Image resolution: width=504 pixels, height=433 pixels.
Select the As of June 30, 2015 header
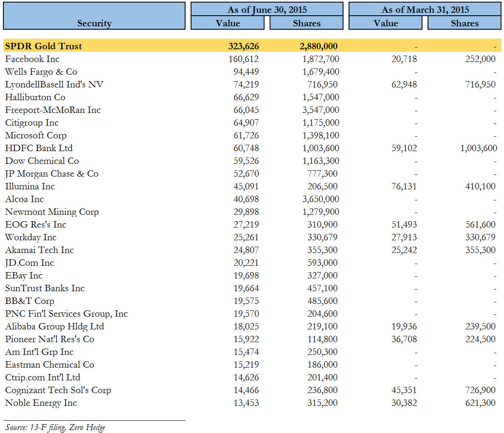pyautogui.click(x=267, y=9)
